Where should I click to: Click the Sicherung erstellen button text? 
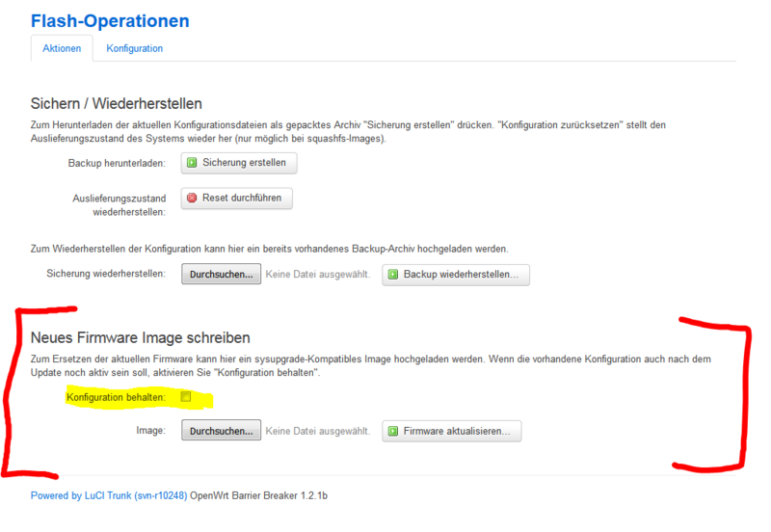point(244,163)
